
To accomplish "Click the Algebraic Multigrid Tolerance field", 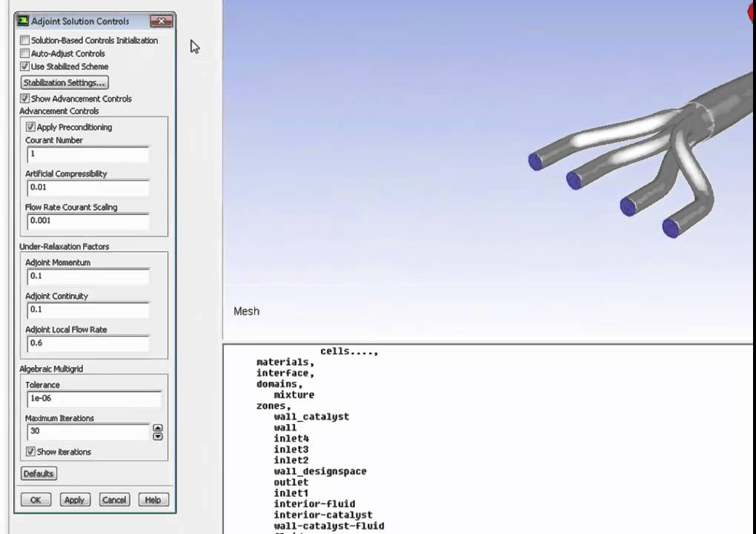I will (x=94, y=399).
